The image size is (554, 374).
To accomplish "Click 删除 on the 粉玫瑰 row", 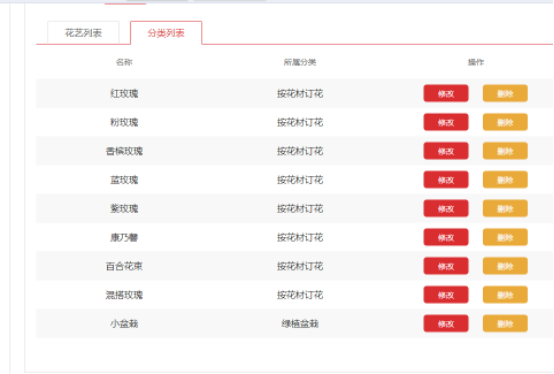I will (x=505, y=122).
